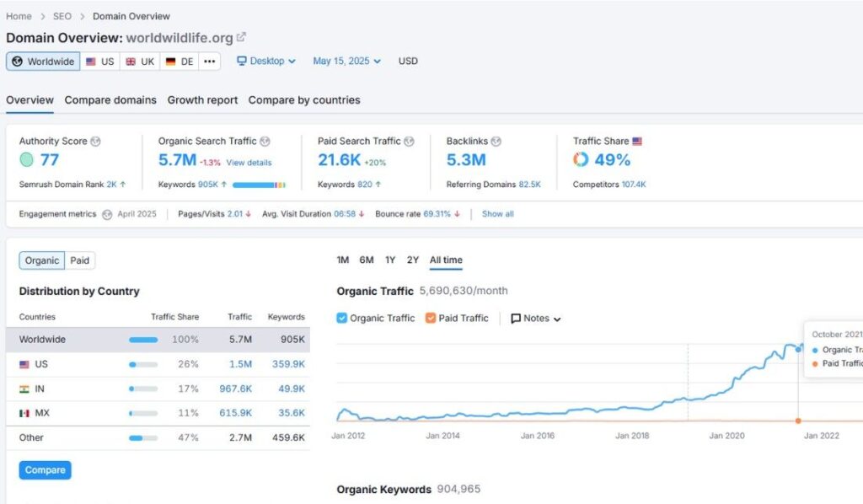
Task: Click the keywords position distribution bar
Action: (x=259, y=185)
